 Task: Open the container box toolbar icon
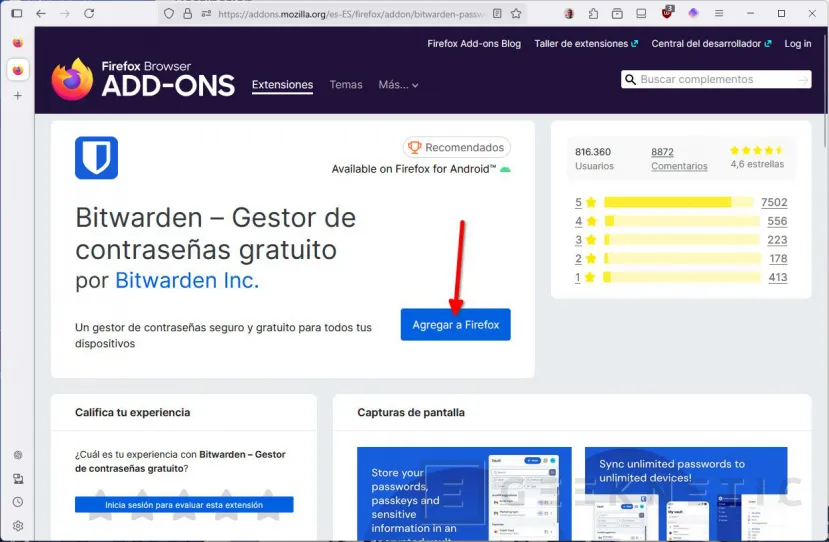[617, 14]
